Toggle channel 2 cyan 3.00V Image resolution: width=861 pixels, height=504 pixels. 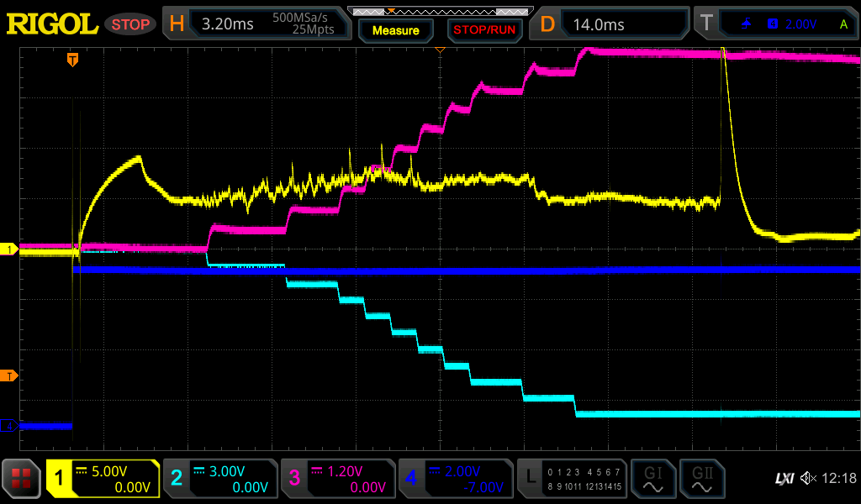[x=219, y=480]
